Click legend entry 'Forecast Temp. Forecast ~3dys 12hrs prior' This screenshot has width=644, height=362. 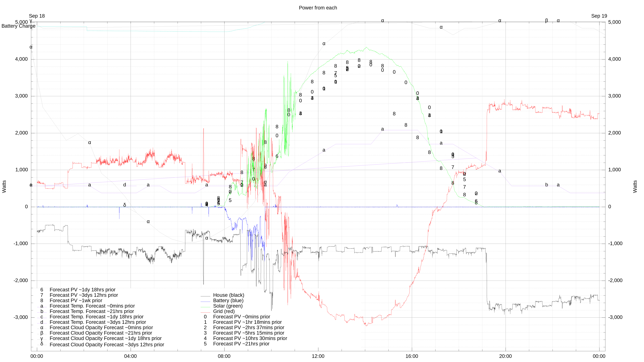[x=98, y=322]
